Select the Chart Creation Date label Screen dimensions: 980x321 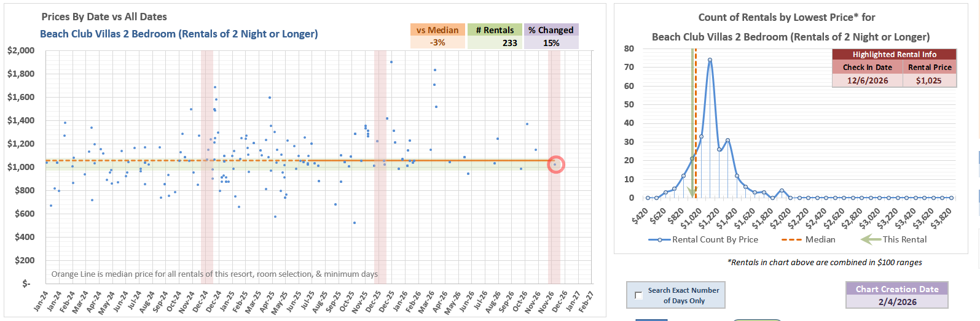pyautogui.click(x=897, y=289)
